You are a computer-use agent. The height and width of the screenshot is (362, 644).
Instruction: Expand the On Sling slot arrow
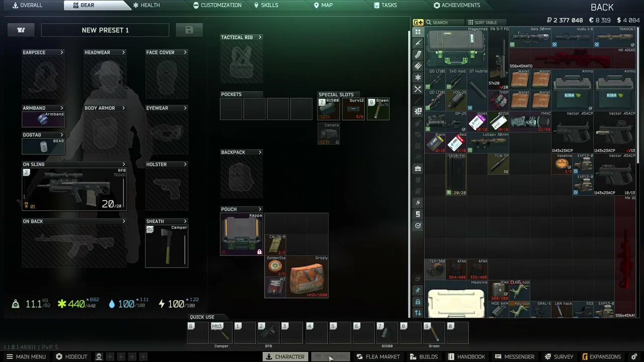tap(124, 164)
